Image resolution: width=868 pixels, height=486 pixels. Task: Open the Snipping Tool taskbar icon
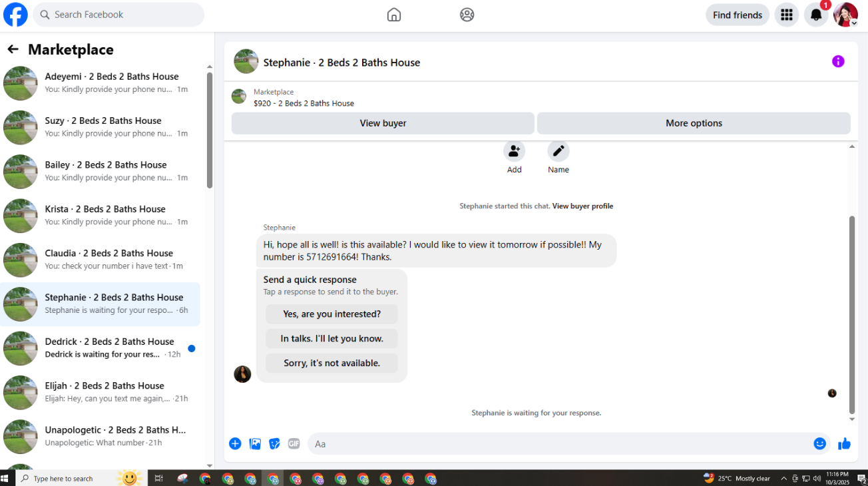[182, 478]
